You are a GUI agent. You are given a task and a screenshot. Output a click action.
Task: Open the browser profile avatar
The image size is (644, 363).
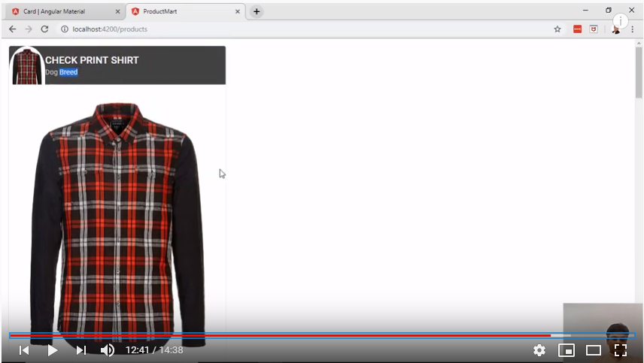pos(615,29)
